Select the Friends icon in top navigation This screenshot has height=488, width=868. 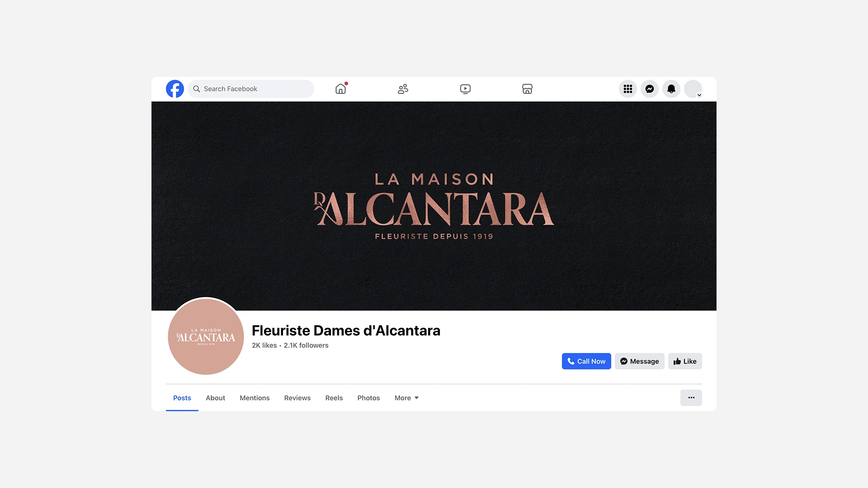[x=402, y=89]
